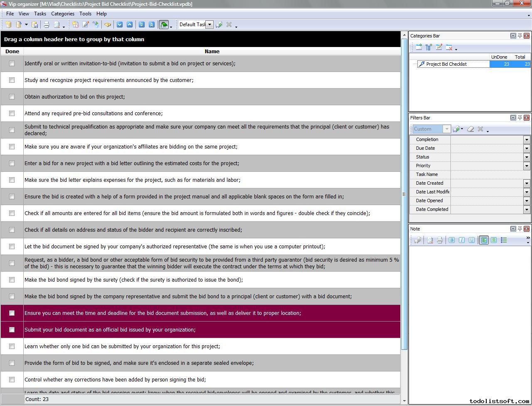The height and width of the screenshot is (406, 532).
Task: Open the Categories menu
Action: pyautogui.click(x=62, y=14)
